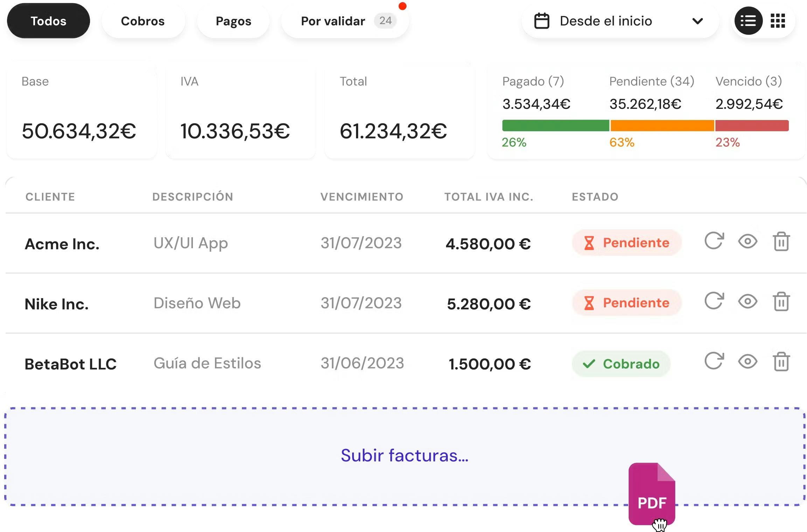Open the Desde el inicio date dropdown
This screenshot has height=532, width=807.
[x=620, y=21]
